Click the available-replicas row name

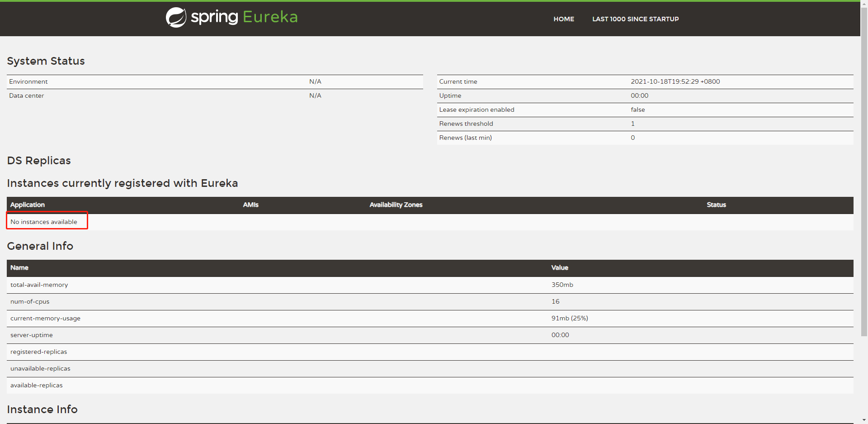click(x=37, y=386)
